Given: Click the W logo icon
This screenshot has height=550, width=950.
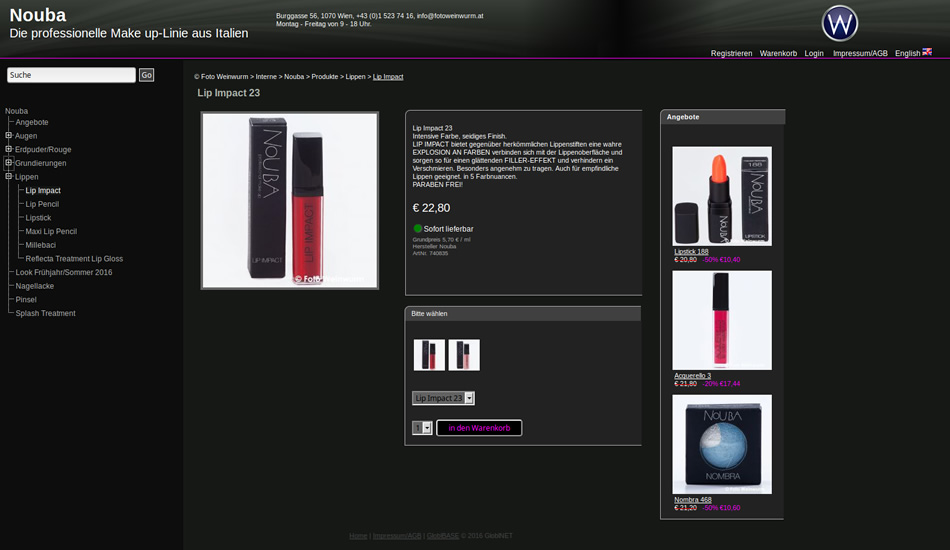Looking at the screenshot, I should [x=839, y=24].
